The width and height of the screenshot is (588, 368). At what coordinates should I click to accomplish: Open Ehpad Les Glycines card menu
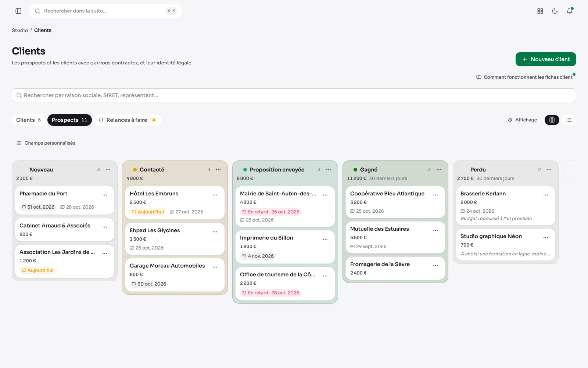tap(215, 232)
